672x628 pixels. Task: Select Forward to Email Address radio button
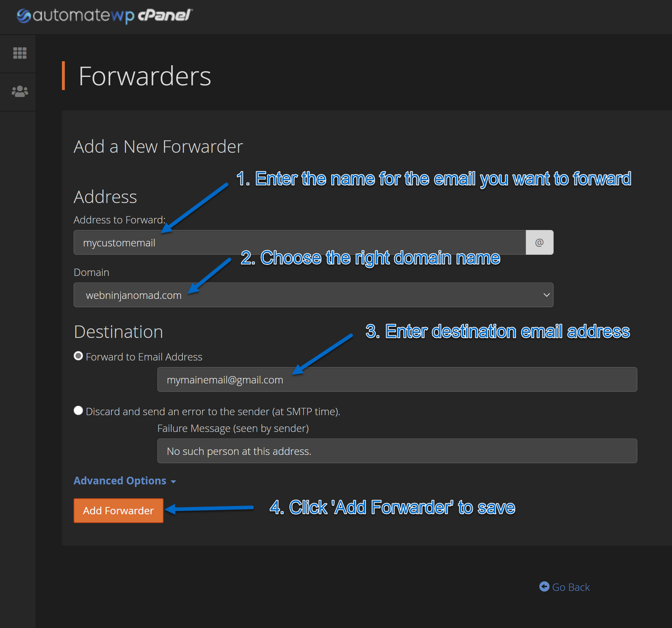pos(78,356)
